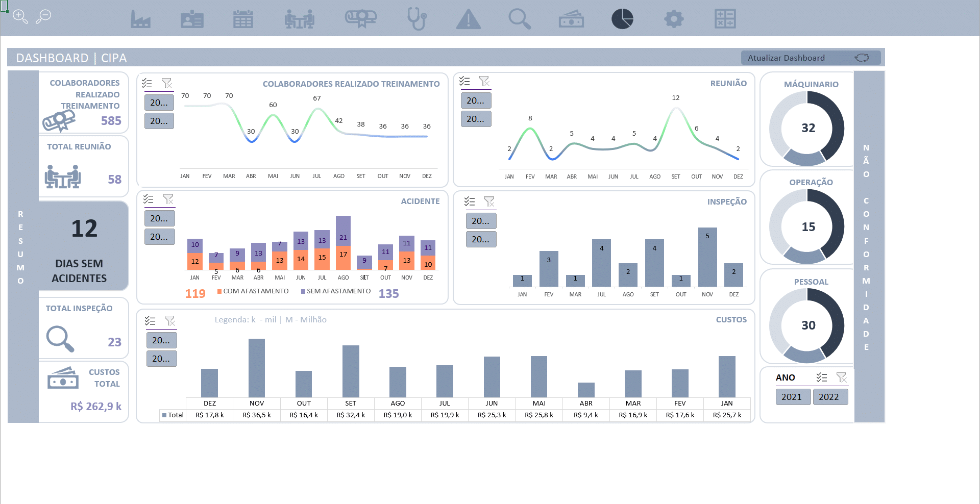This screenshot has height=504, width=980.
Task: Clear filter on Inspeção slicer
Action: pyautogui.click(x=489, y=201)
